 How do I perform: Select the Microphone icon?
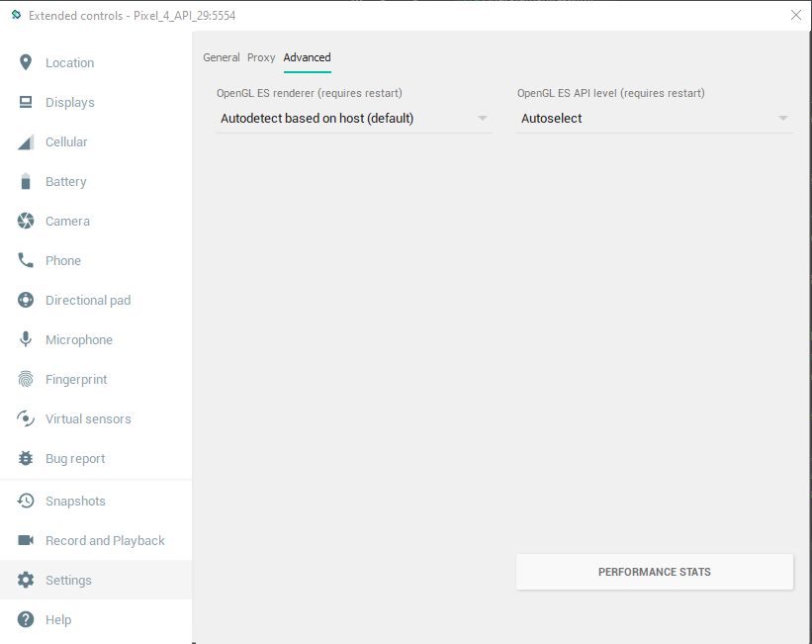click(x=24, y=339)
